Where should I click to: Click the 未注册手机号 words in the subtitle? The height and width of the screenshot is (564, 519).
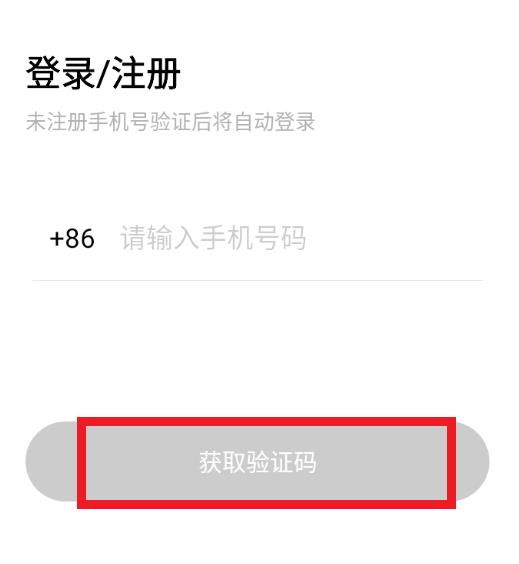87,122
